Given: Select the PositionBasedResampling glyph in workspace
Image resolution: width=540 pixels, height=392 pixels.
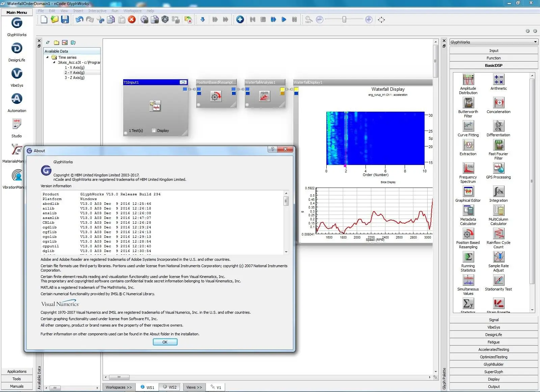Looking at the screenshot, I should pos(216,93).
